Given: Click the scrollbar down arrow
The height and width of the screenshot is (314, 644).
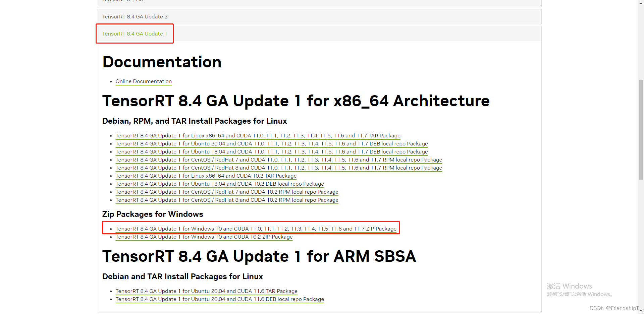Looking at the screenshot, I should (641, 311).
